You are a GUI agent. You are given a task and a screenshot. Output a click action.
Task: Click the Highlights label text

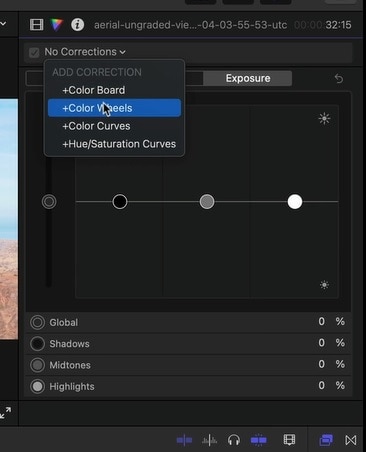click(x=72, y=386)
